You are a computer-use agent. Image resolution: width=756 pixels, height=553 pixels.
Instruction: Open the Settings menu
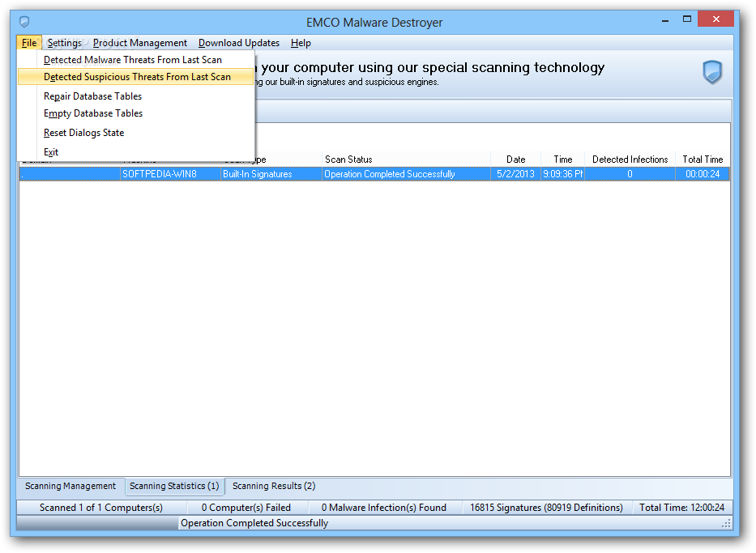[65, 43]
